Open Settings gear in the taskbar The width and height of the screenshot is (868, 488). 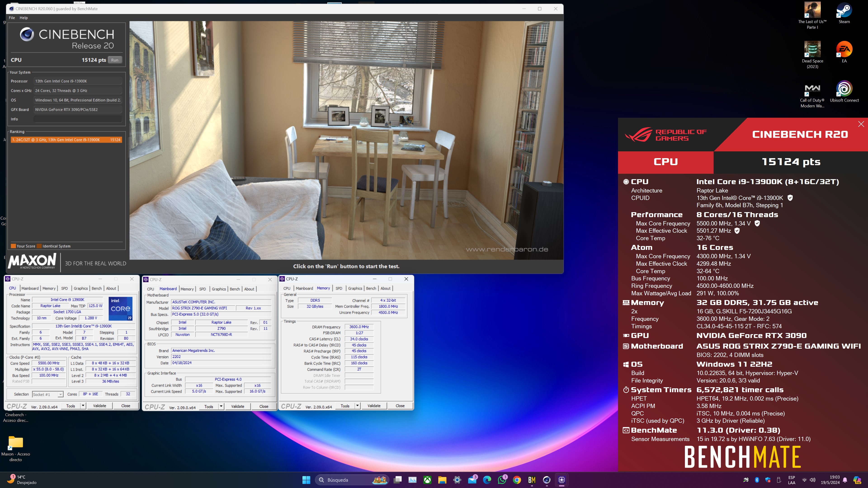[x=457, y=480]
